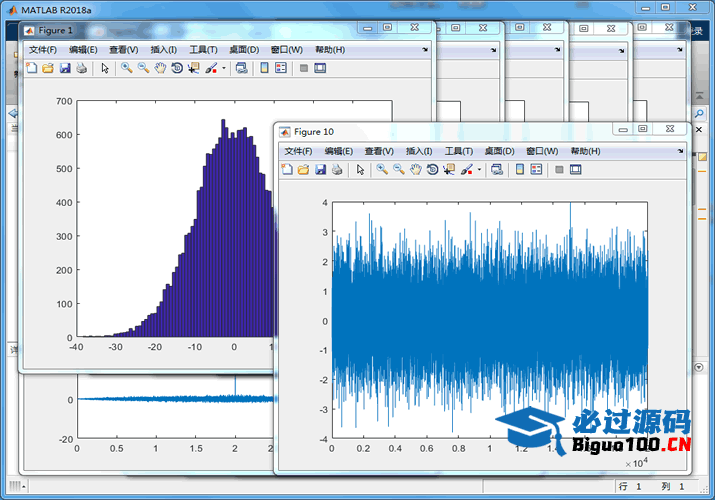The image size is (715, 500).
Task: Open brush color dropdown arrow in Figure 1
Action: point(224,69)
